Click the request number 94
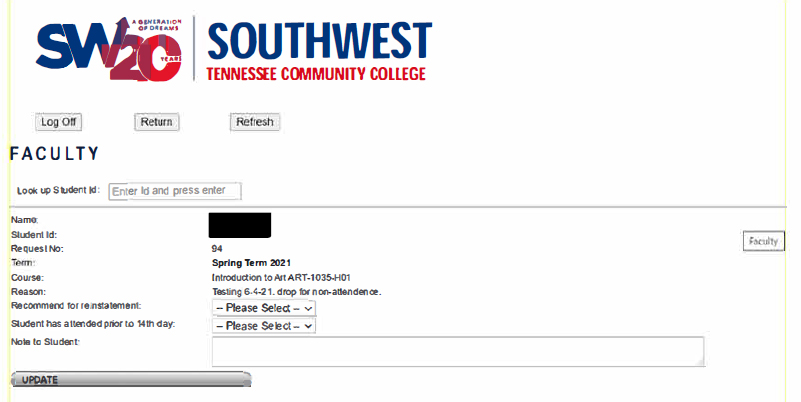 [x=217, y=249]
